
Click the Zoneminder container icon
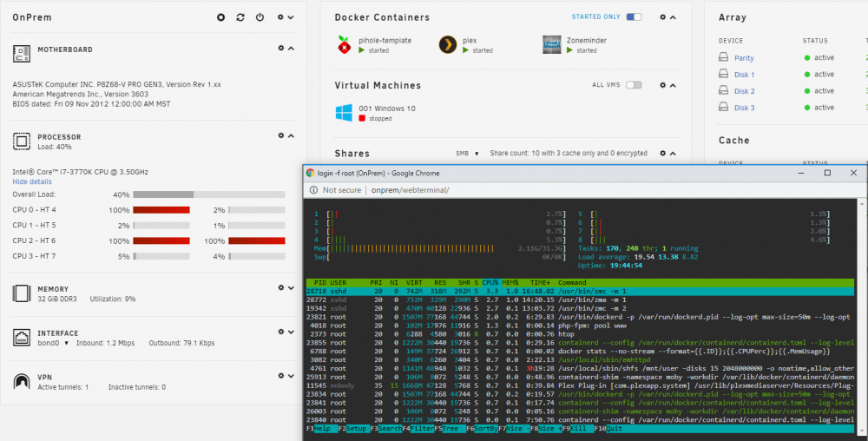tap(552, 45)
